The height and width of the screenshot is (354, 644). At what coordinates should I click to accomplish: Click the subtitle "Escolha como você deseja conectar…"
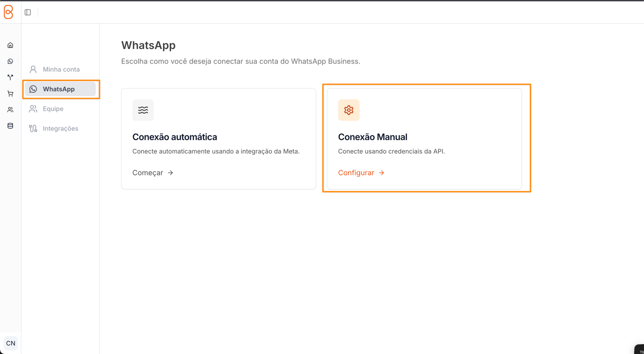pyautogui.click(x=241, y=61)
